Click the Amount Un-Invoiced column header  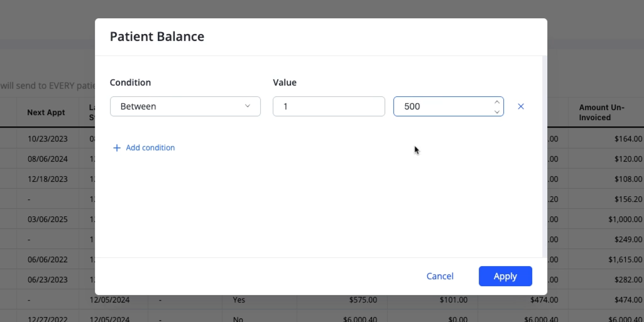click(x=602, y=113)
